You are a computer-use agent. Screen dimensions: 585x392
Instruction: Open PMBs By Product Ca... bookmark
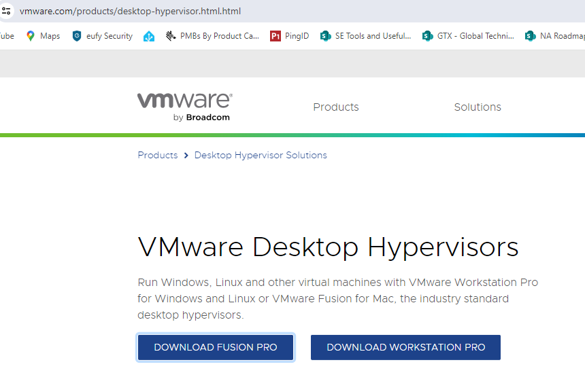point(212,36)
